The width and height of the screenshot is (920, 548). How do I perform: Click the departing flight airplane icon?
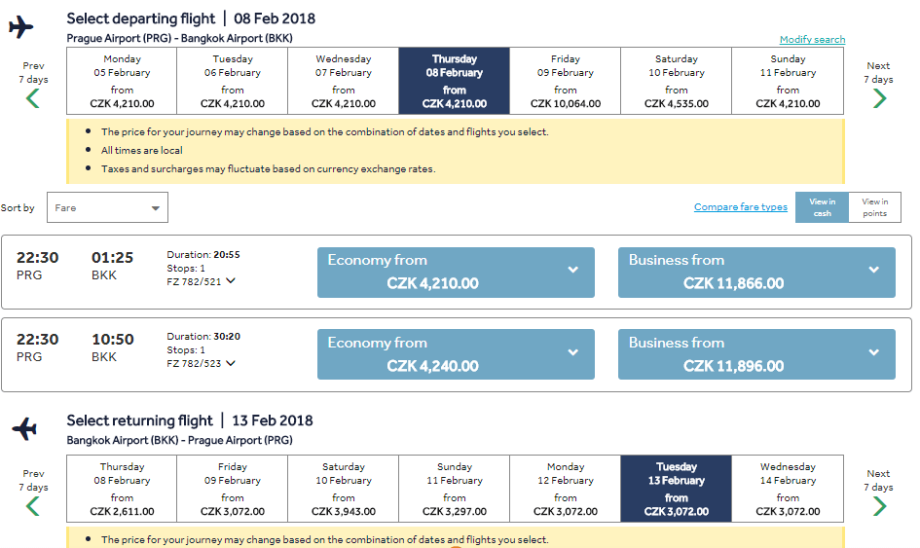[x=21, y=27]
